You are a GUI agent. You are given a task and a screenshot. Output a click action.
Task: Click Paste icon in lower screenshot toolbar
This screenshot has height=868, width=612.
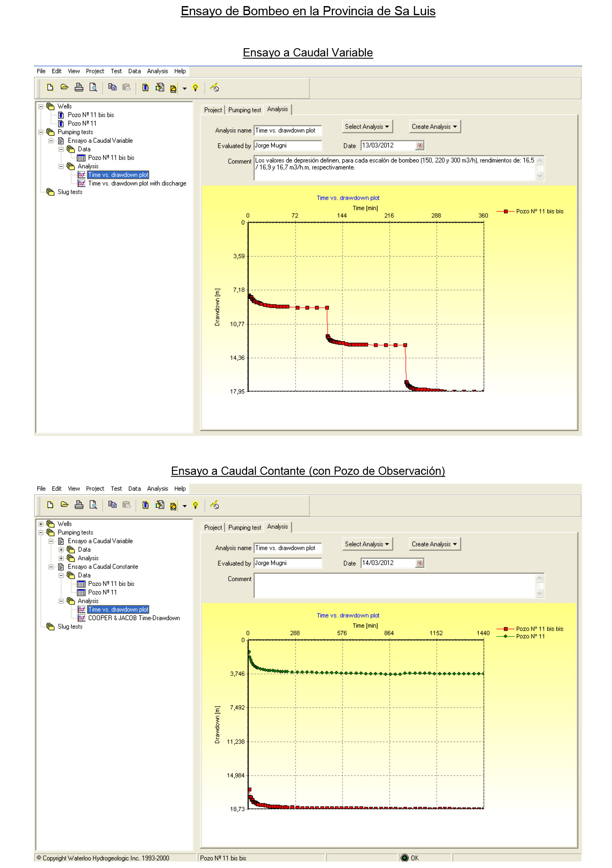[x=126, y=505]
